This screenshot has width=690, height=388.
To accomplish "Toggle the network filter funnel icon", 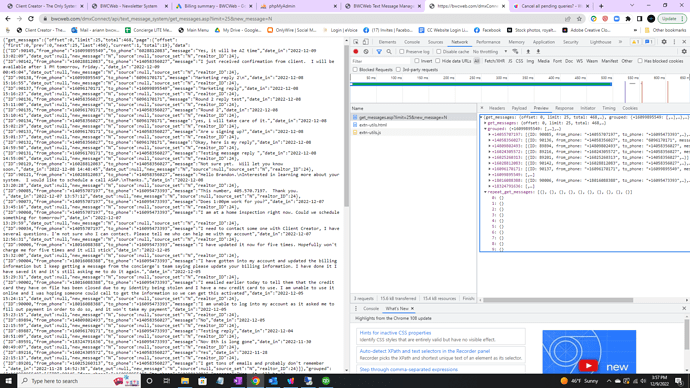I will point(379,51).
